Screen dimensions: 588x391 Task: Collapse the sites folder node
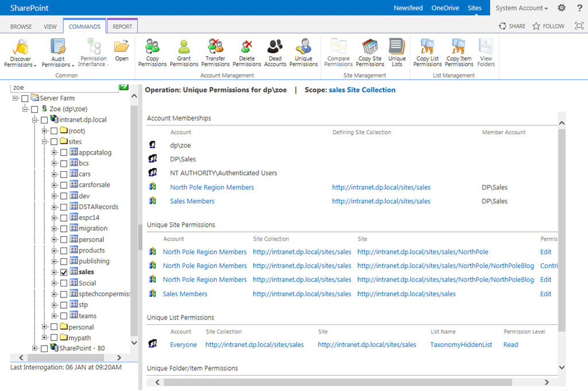pos(44,142)
